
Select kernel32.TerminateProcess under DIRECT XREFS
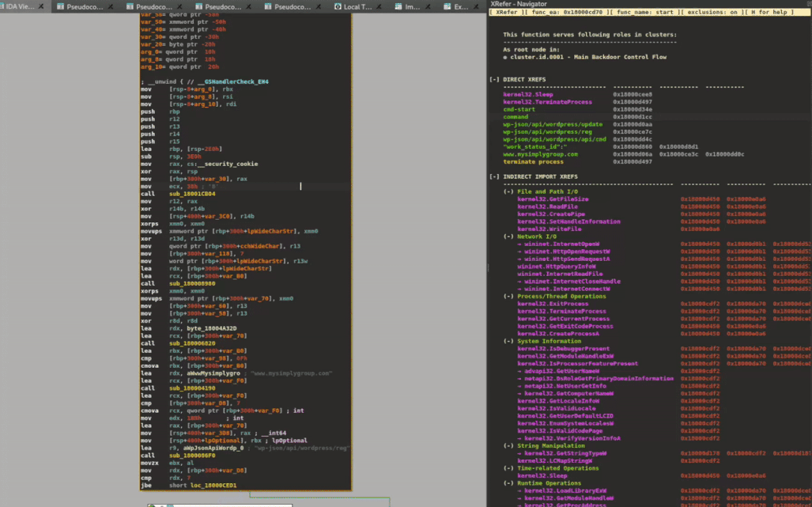coord(547,102)
